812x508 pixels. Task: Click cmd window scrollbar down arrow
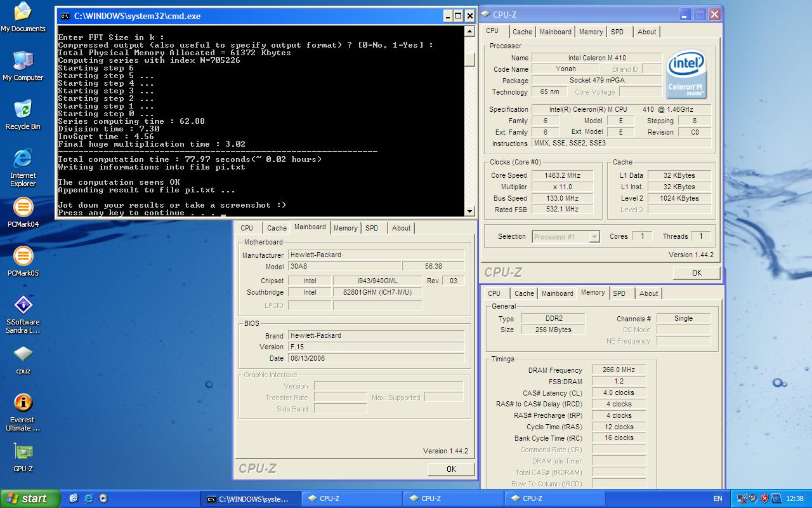(469, 211)
